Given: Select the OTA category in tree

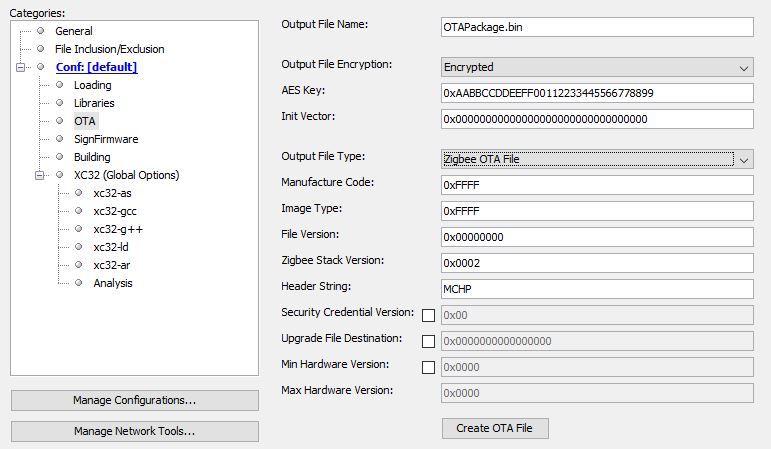Looking at the screenshot, I should point(85,121).
